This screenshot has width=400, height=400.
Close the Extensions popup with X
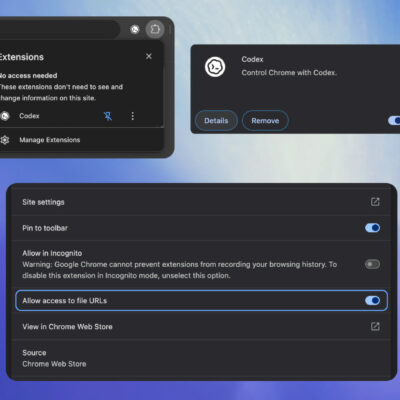[x=149, y=56]
